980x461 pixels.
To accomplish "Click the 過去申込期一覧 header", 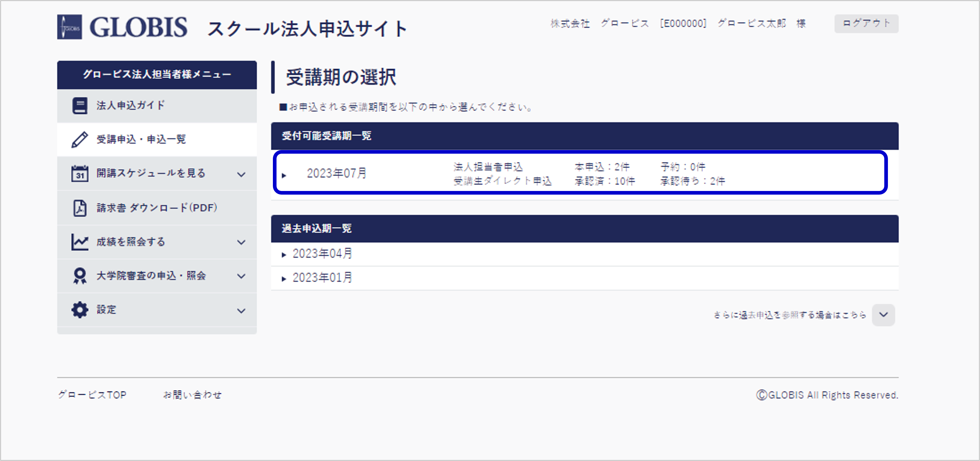I will [585, 229].
